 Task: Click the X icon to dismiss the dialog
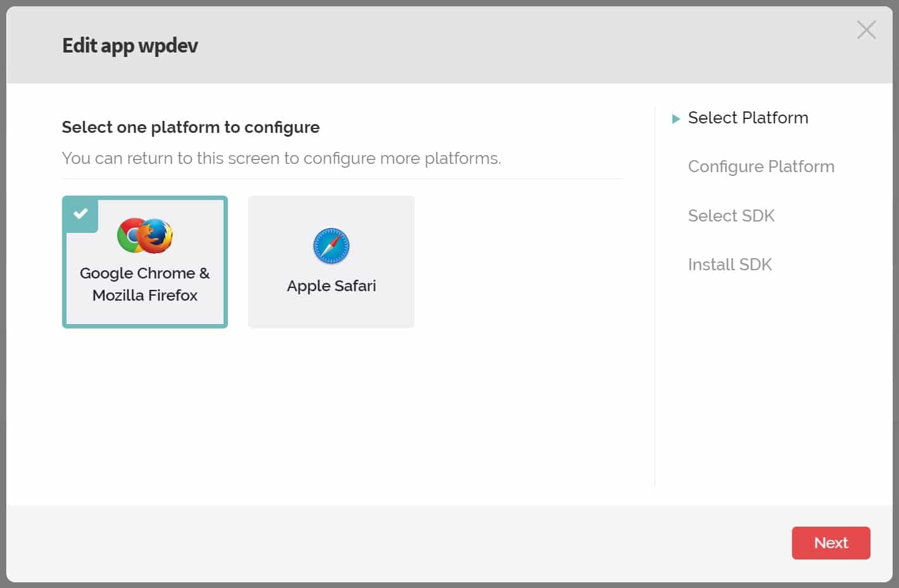point(866,30)
